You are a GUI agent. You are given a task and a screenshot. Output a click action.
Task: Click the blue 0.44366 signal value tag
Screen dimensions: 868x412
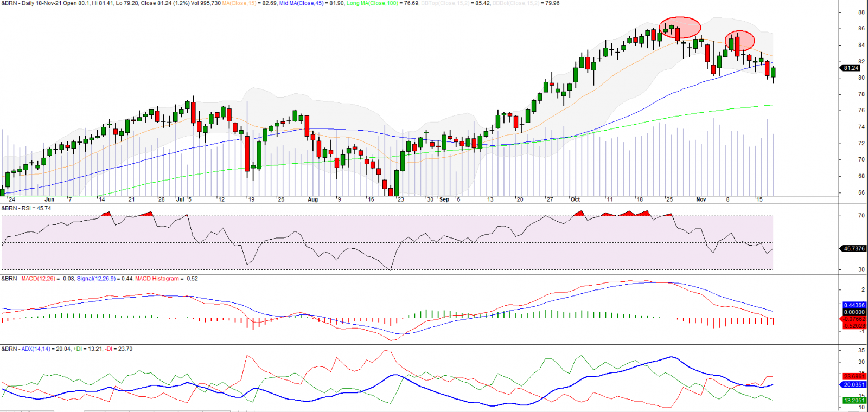[x=854, y=305]
